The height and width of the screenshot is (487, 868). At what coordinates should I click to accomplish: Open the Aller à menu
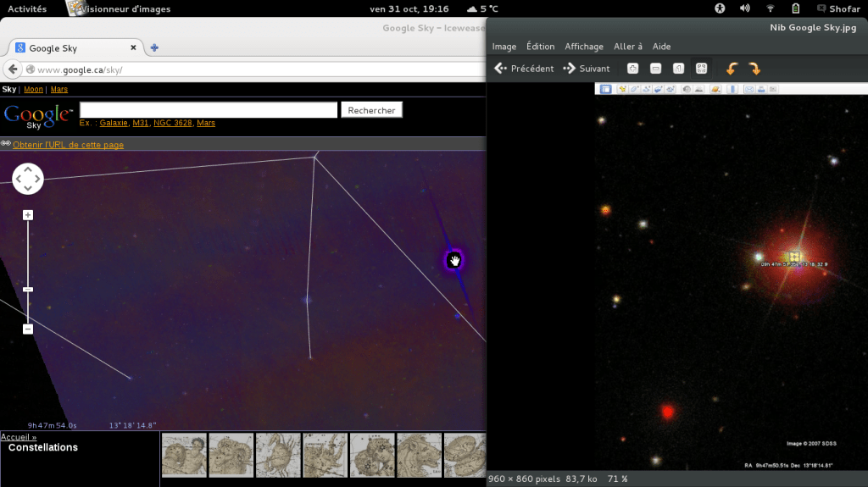[x=628, y=47]
